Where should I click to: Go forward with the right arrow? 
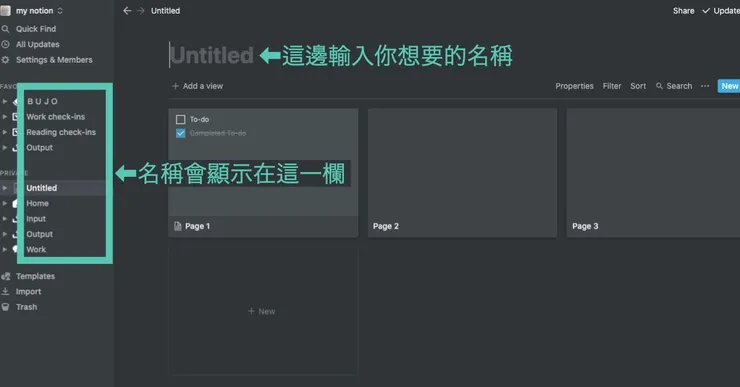pyautogui.click(x=140, y=10)
